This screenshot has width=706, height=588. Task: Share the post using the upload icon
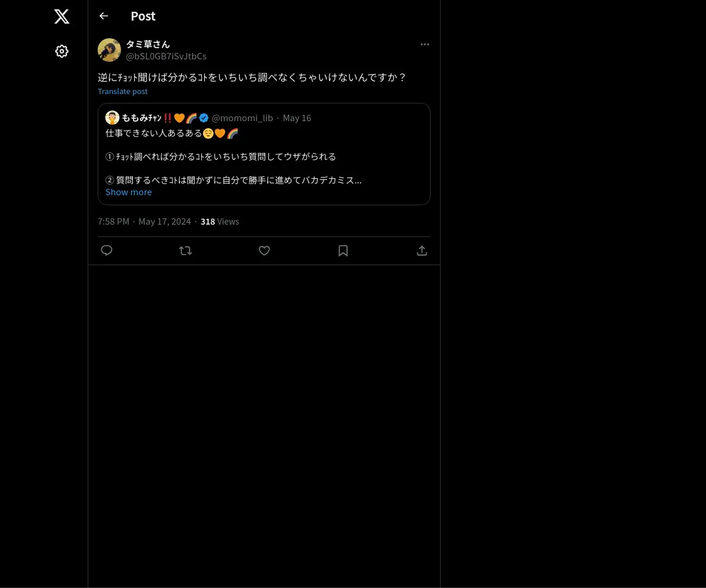pos(422,250)
